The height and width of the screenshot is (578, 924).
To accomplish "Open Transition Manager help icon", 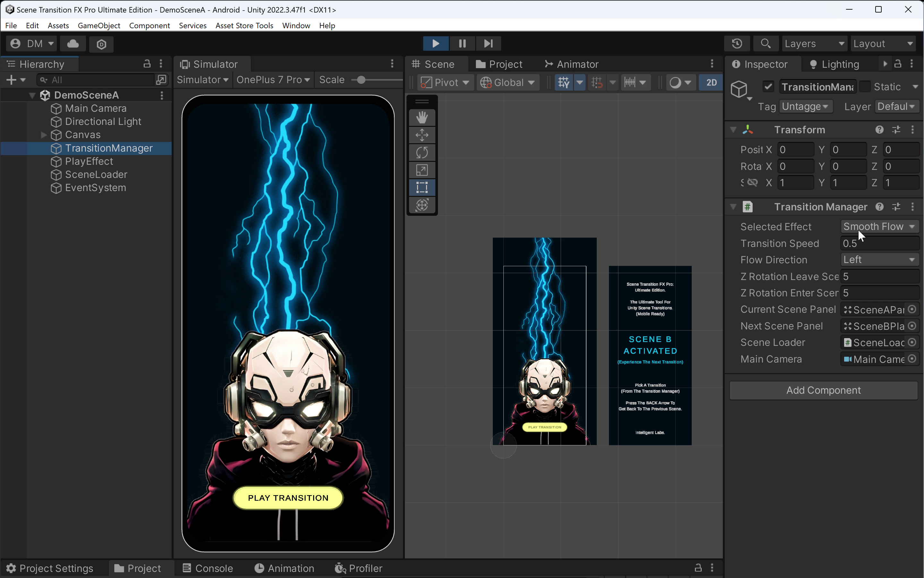I will tap(880, 207).
